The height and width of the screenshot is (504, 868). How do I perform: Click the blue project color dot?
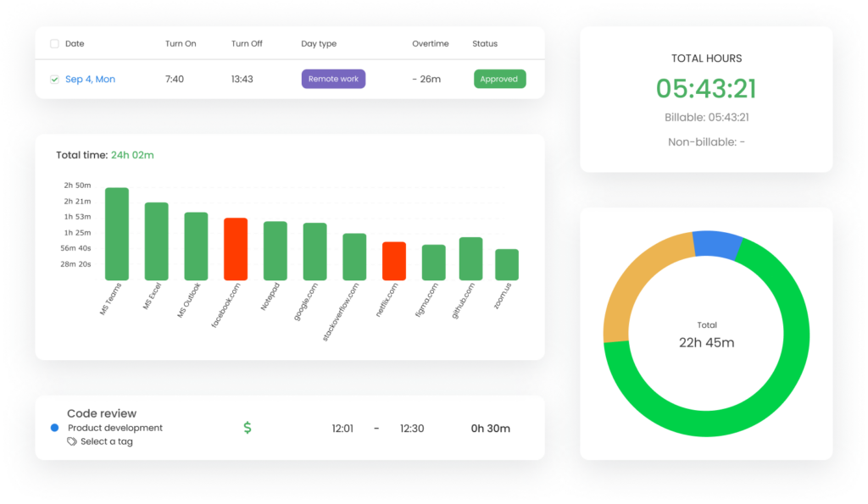[54, 428]
